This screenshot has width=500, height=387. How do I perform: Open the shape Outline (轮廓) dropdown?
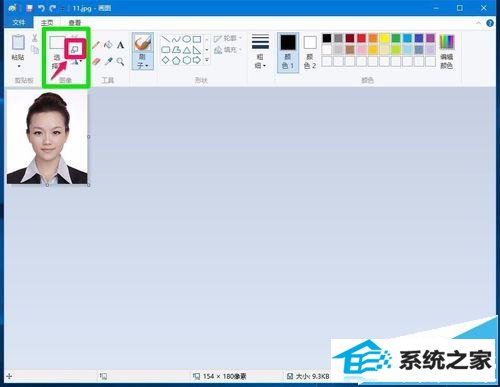[227, 39]
